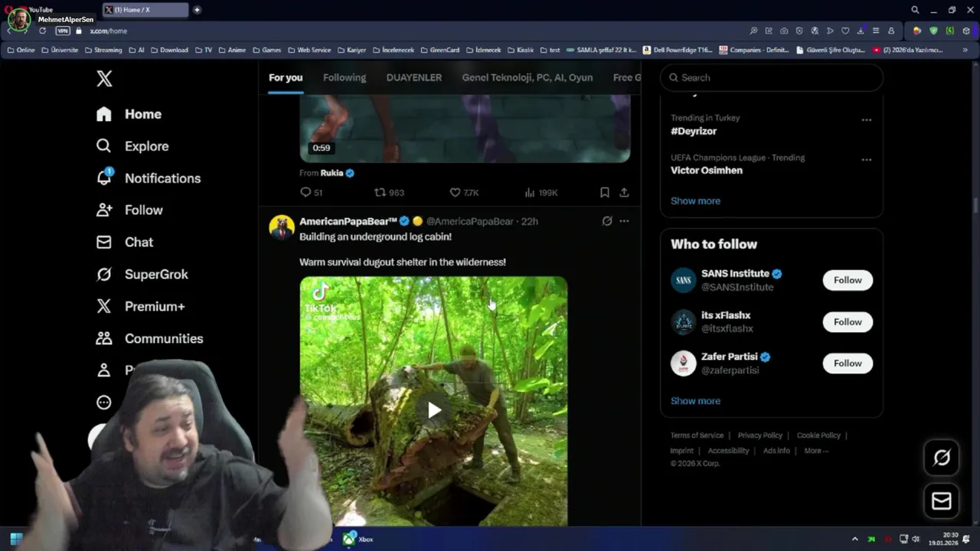Open a new browser tab
The width and height of the screenshot is (980, 551).
pyautogui.click(x=197, y=10)
